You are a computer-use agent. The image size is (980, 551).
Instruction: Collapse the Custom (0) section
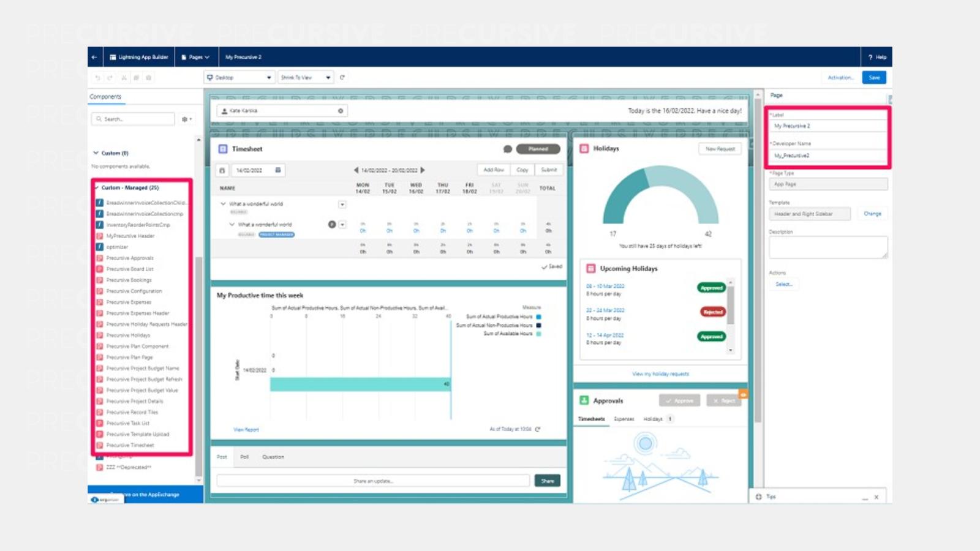pyautogui.click(x=96, y=153)
